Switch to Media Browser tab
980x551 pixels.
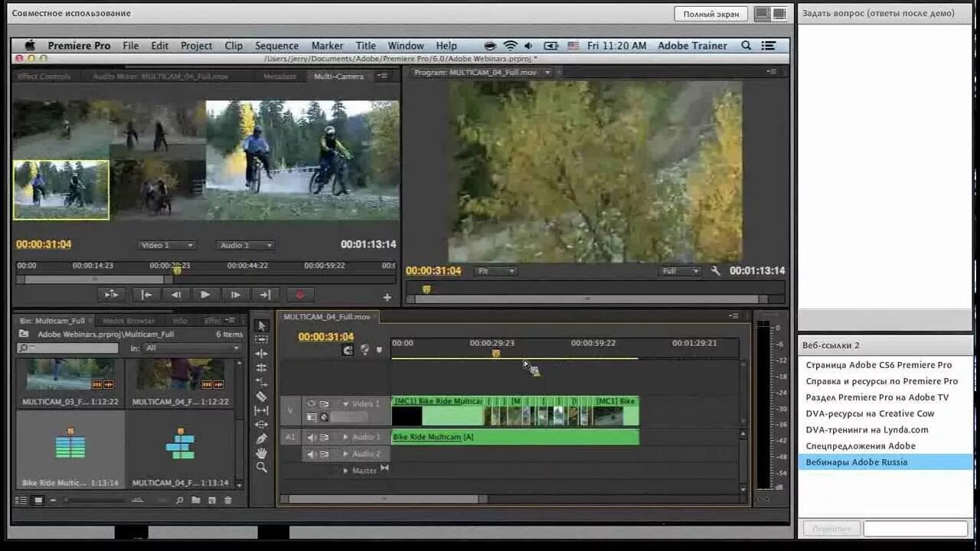point(128,321)
